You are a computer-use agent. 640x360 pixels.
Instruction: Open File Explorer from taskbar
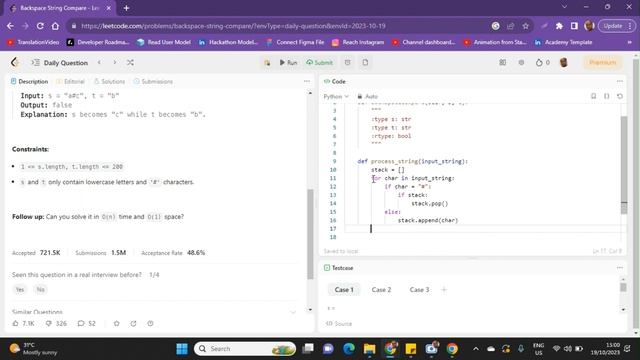[x=369, y=349]
